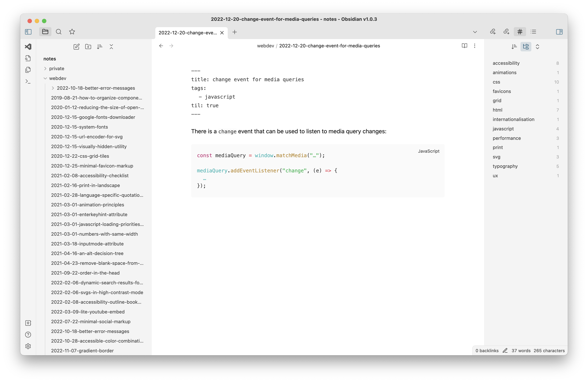Open the search pane icon
Viewport: 588px width, 382px height.
58,32
